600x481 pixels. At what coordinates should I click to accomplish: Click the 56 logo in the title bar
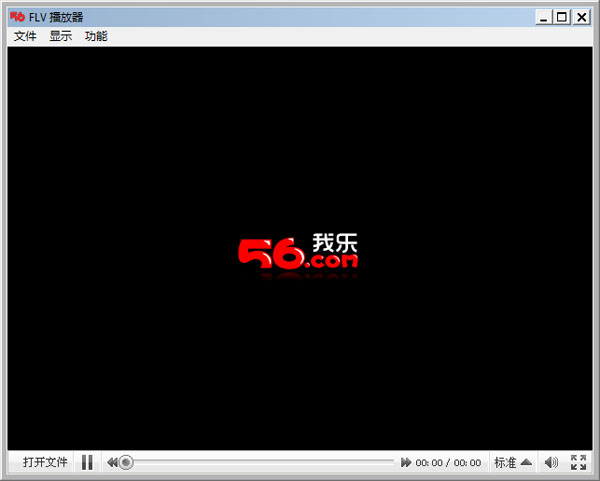[17, 17]
